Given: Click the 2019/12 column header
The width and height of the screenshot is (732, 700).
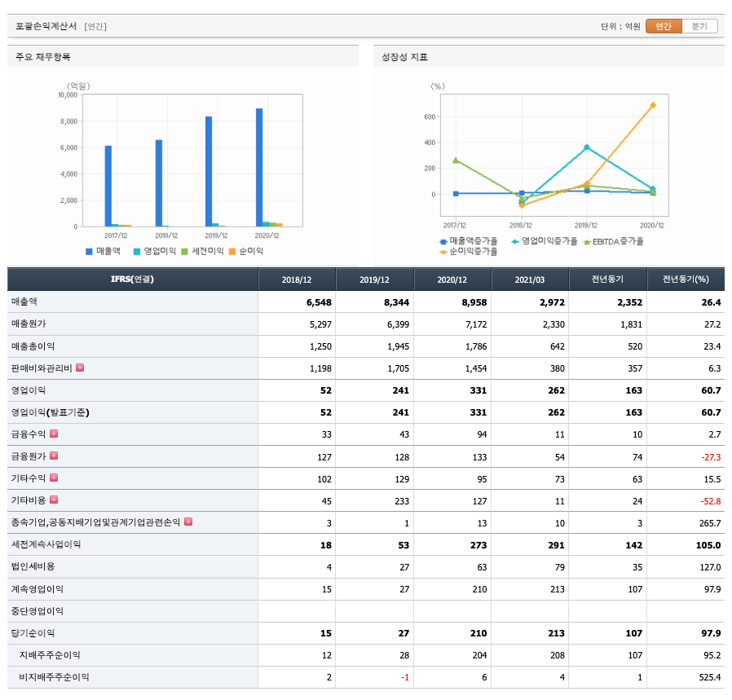Looking at the screenshot, I should point(374,279).
